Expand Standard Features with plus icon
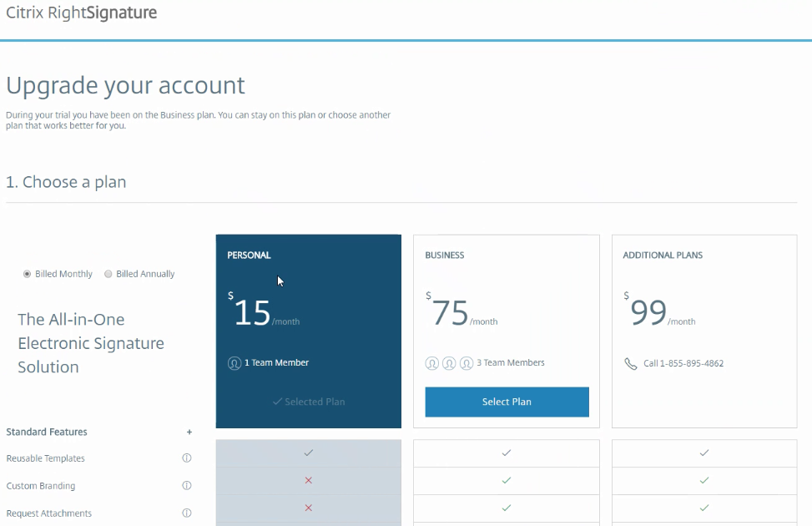812x526 pixels. point(189,432)
